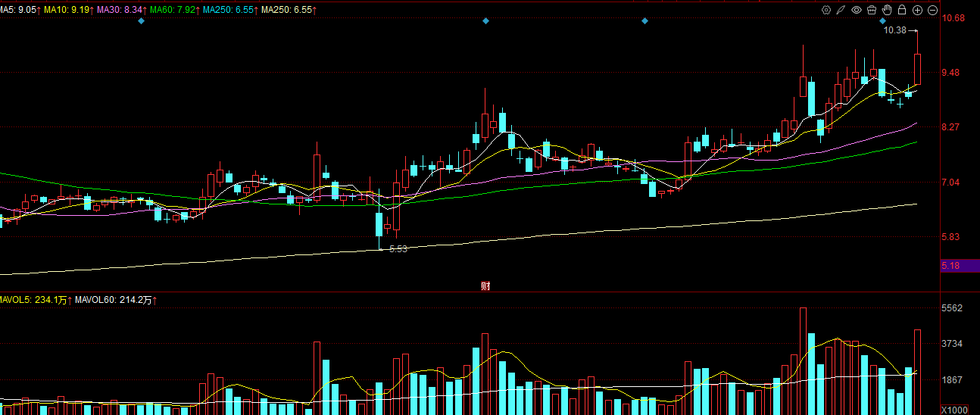This screenshot has width=980, height=415.
Task: Click the blue diamond marker beside the 10.38 label
Action: tap(882, 20)
